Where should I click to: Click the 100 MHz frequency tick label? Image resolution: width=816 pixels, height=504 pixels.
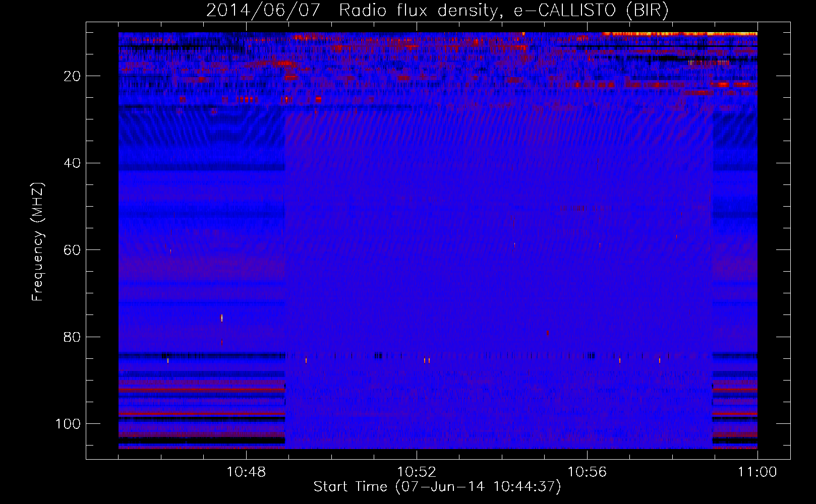coord(68,424)
